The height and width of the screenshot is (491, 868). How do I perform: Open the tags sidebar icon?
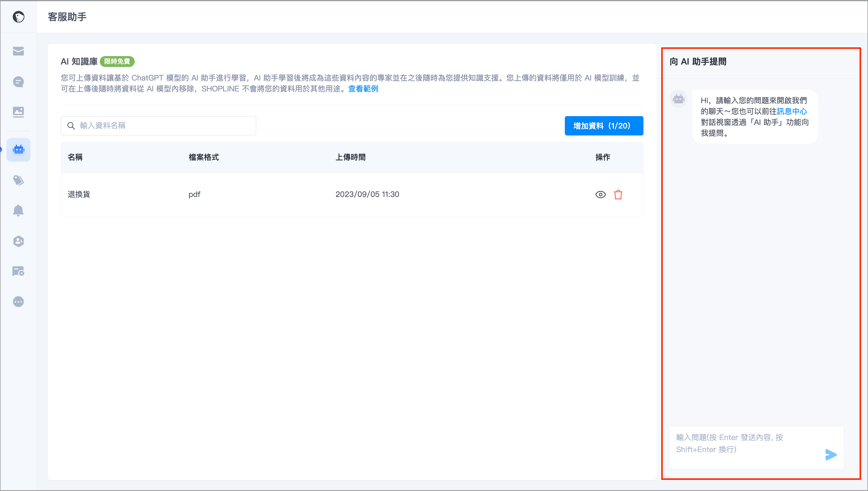(x=18, y=180)
